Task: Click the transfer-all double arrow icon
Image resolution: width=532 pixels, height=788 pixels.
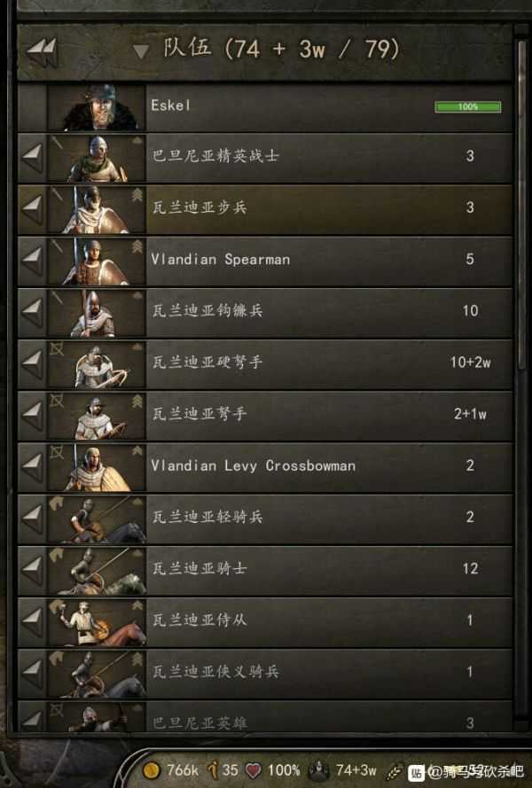Action: pyautogui.click(x=42, y=51)
